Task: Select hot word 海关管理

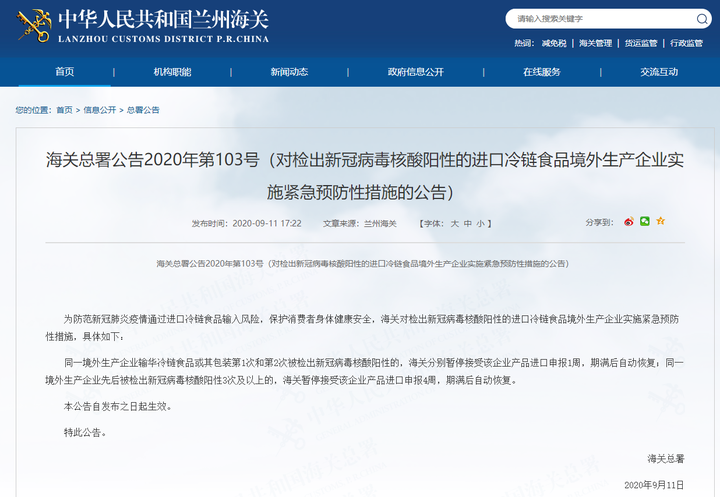Action: point(596,43)
